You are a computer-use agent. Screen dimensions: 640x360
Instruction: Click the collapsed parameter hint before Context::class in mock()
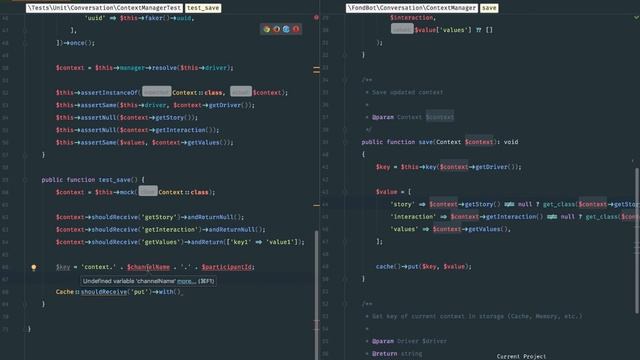point(148,191)
